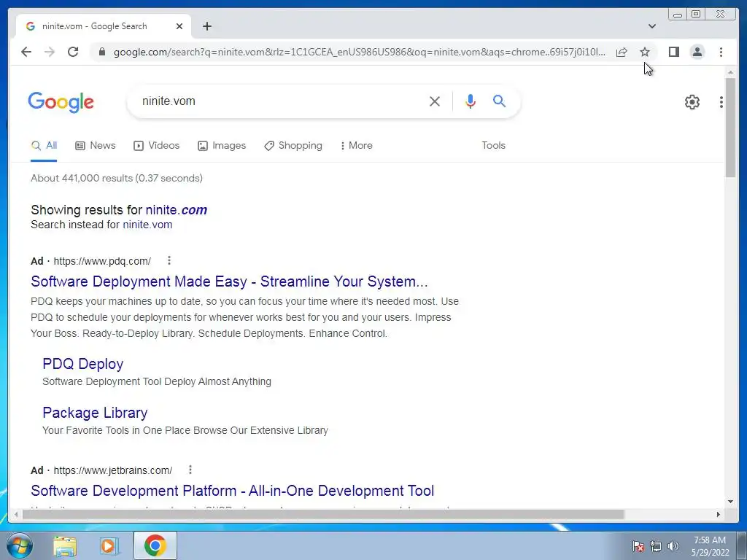
Task: Open Chrome side panel
Action: 673,52
